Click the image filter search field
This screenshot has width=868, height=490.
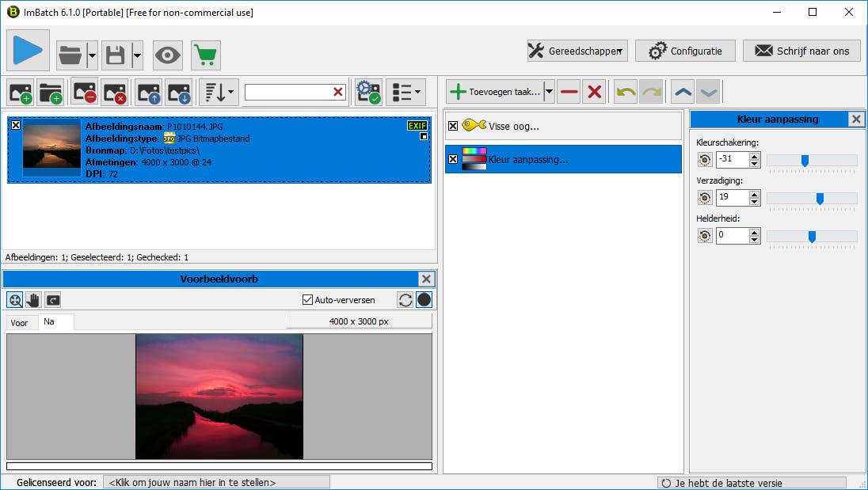point(287,92)
